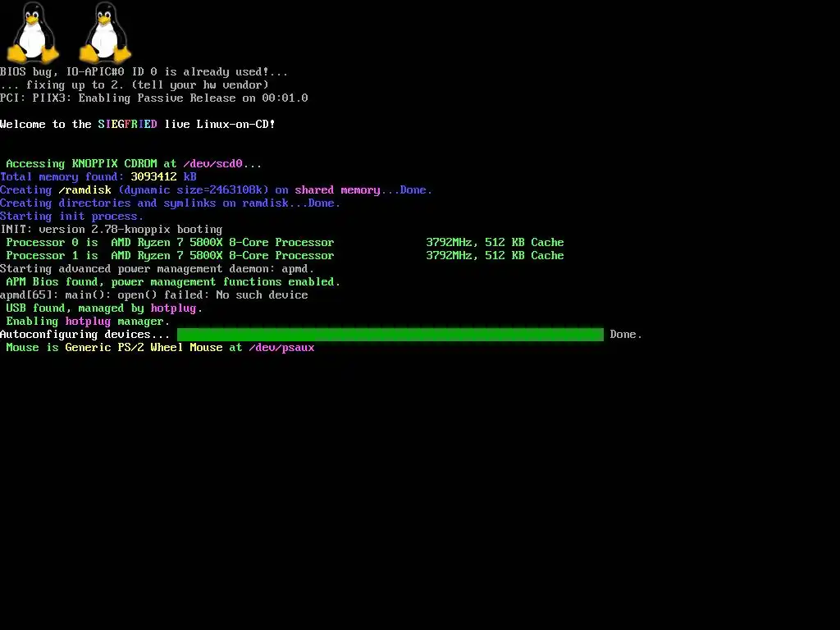This screenshot has width=840, height=630.
Task: Click the green autoconfiguring progress bar
Action: click(x=390, y=335)
